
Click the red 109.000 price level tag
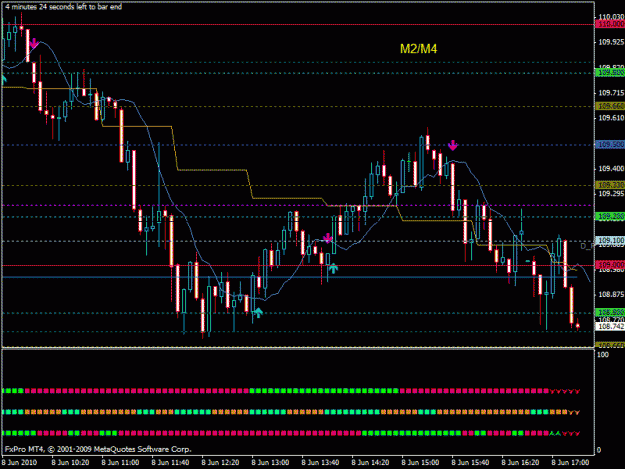[610, 265]
